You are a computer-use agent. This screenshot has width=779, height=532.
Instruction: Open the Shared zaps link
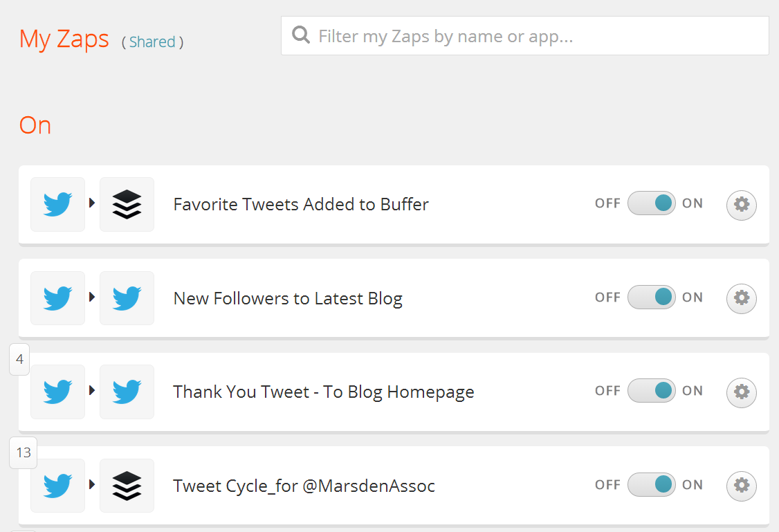click(x=152, y=42)
